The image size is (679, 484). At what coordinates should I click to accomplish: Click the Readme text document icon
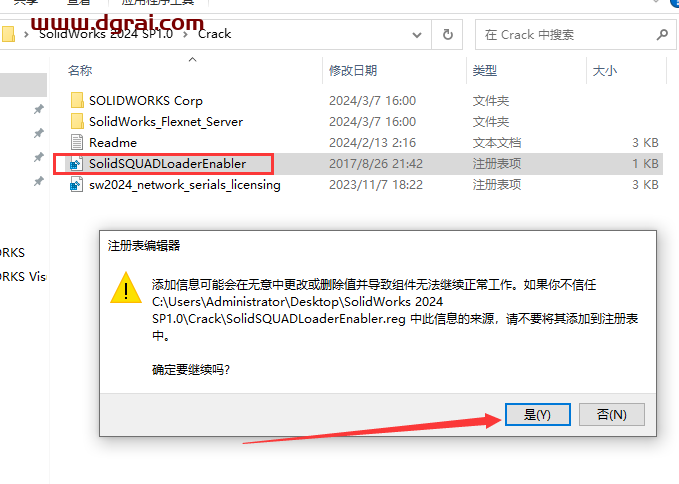coord(77,142)
